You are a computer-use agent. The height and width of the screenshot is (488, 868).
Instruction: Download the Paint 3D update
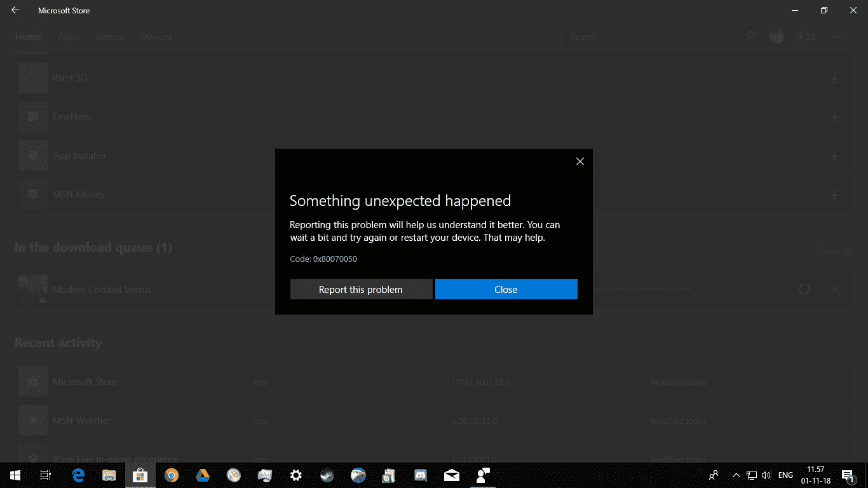click(x=835, y=78)
